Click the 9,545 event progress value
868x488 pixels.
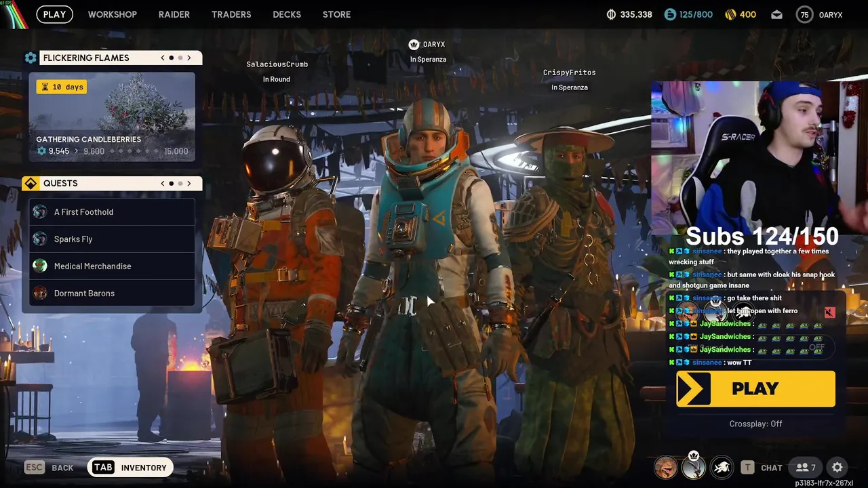click(59, 151)
